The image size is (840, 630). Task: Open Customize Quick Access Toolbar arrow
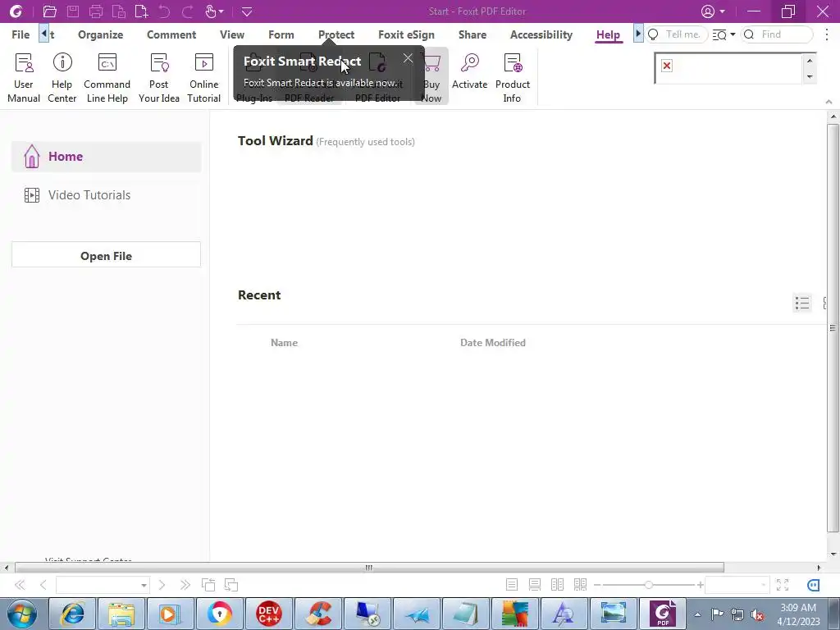point(247,11)
